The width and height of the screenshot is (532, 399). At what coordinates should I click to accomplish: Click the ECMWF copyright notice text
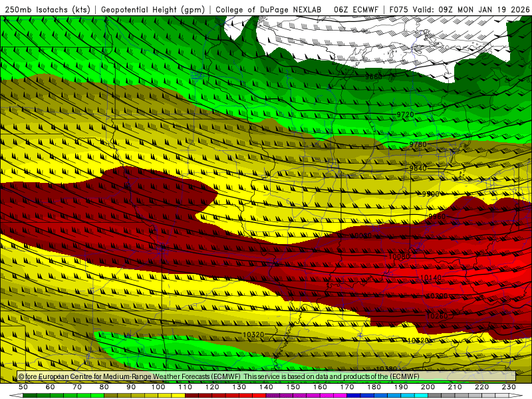point(219,376)
